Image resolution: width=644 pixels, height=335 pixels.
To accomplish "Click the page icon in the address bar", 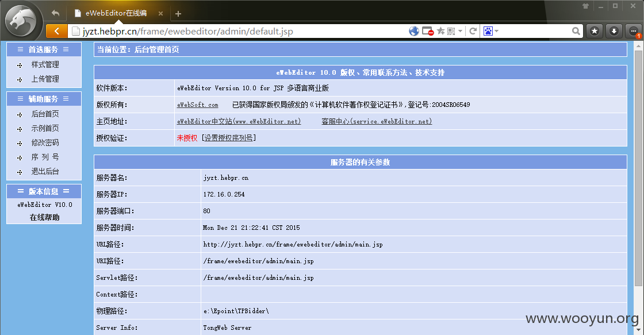I will pos(75,31).
